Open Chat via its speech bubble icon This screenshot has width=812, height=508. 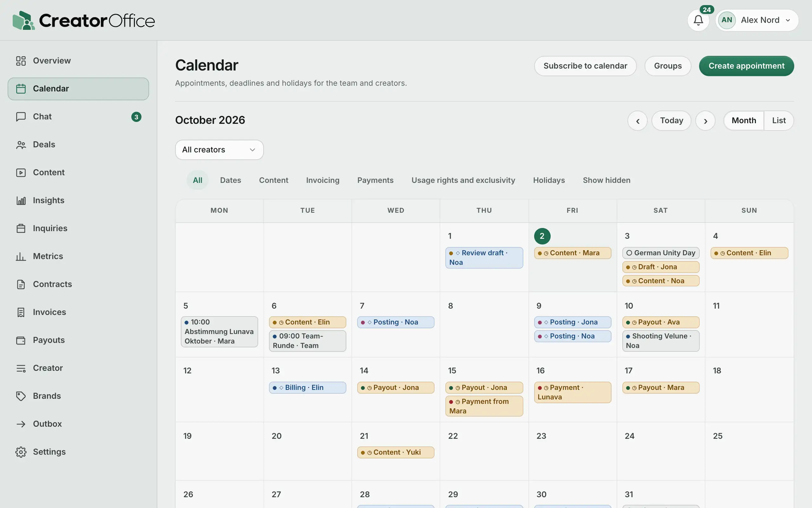[21, 117]
